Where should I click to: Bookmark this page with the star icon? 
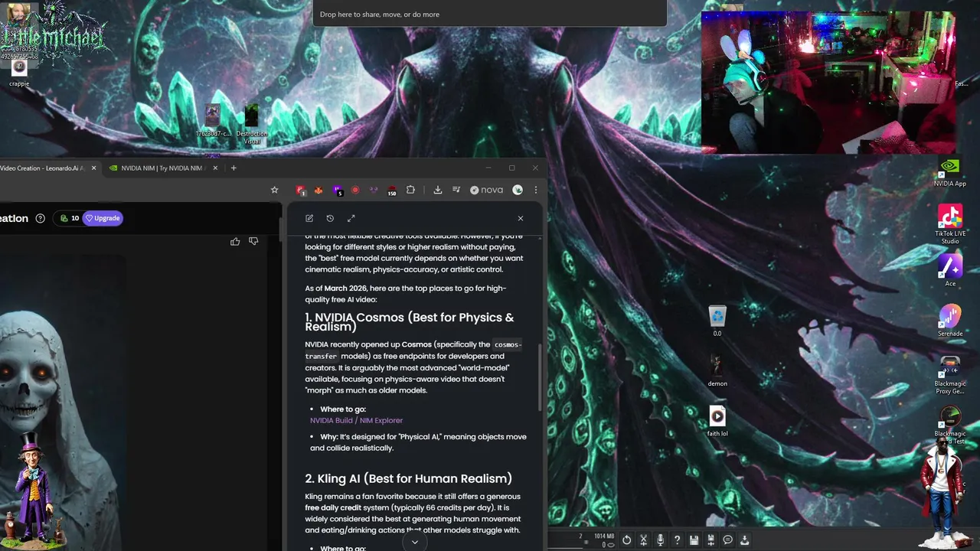coord(274,190)
